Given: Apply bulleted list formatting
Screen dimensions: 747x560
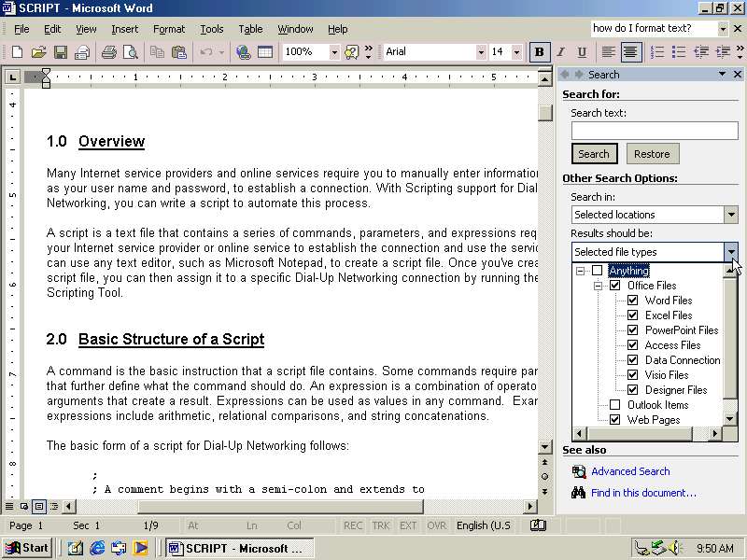Looking at the screenshot, I should click(x=679, y=52).
